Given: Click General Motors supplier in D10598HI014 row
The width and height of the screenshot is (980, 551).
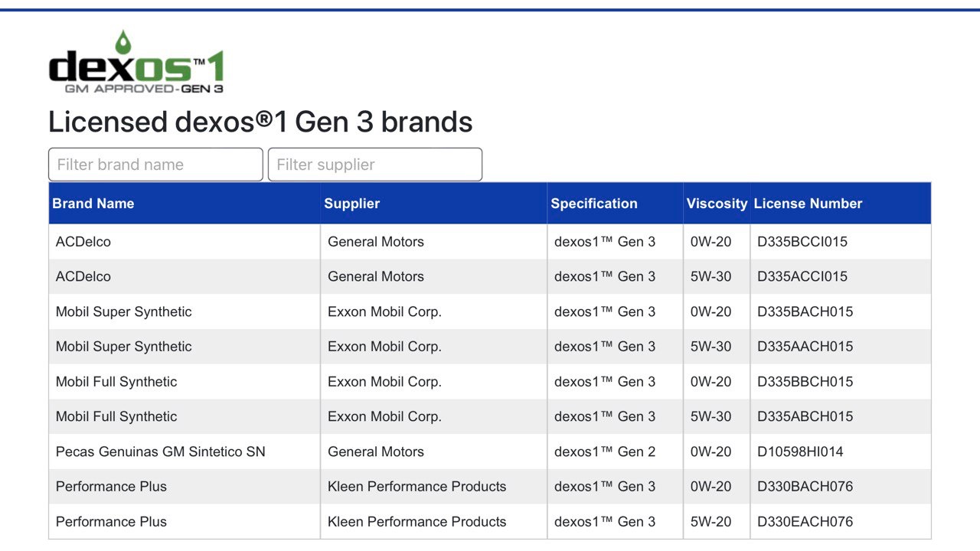Looking at the screenshot, I should coord(376,452).
